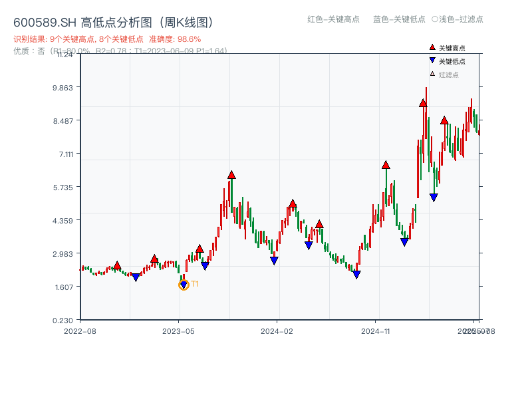Click the 2024-11 x-axis label

(x=375, y=331)
